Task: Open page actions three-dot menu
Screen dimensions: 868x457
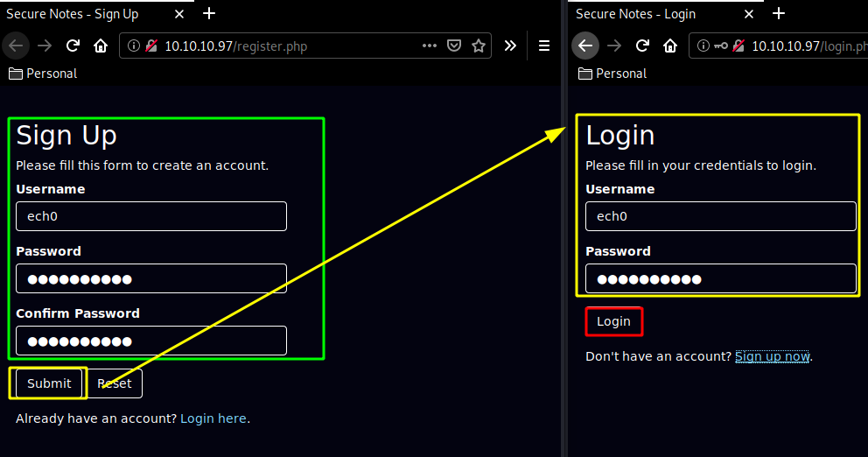Action: (x=429, y=46)
